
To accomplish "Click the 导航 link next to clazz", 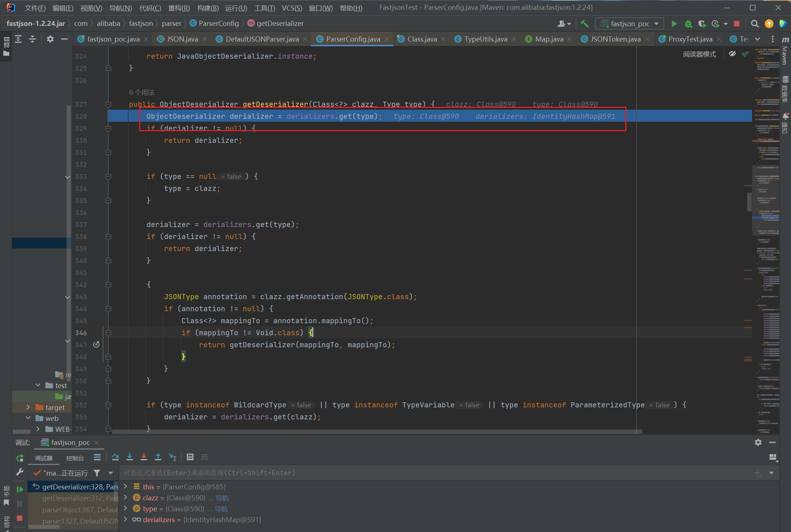I will tap(222, 498).
